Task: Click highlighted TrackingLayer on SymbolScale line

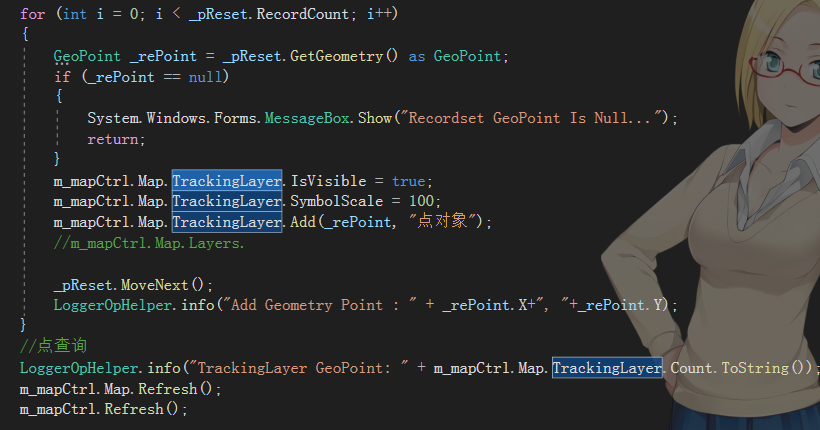Action: (x=227, y=201)
